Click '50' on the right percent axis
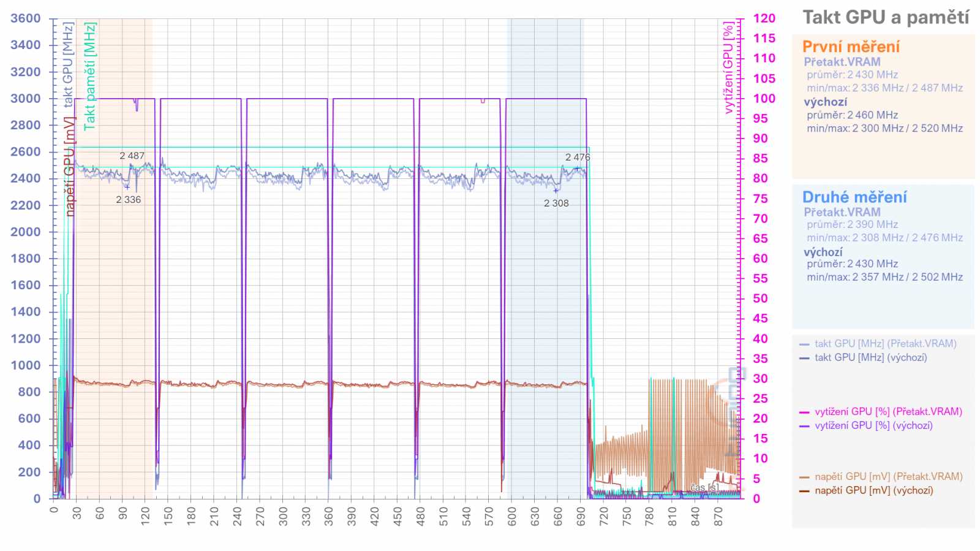The image size is (980, 551). [x=760, y=298]
